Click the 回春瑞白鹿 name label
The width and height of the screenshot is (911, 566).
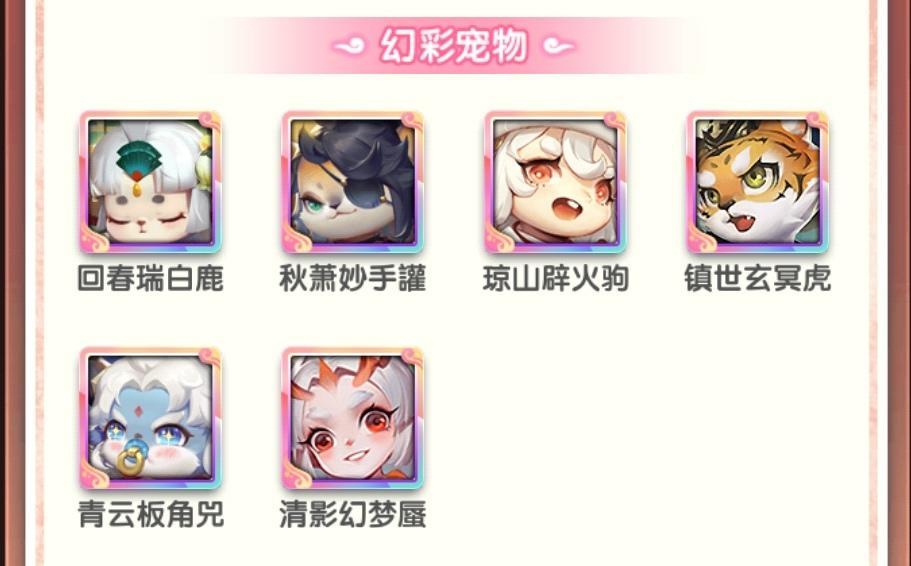pos(150,278)
